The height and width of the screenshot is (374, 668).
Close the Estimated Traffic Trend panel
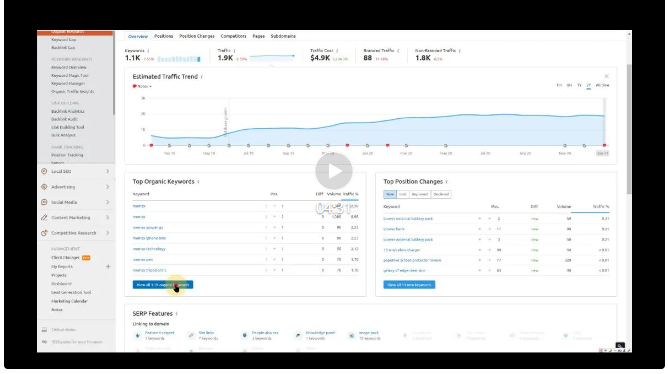pos(607,76)
